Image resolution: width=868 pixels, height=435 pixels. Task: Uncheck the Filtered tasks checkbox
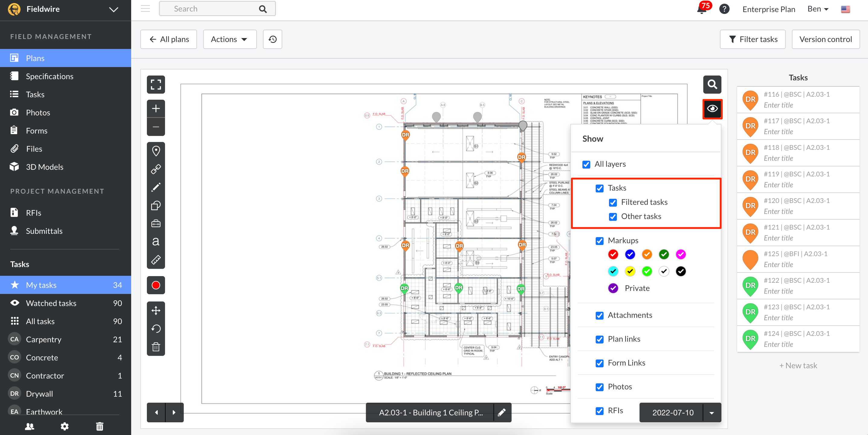(x=613, y=203)
